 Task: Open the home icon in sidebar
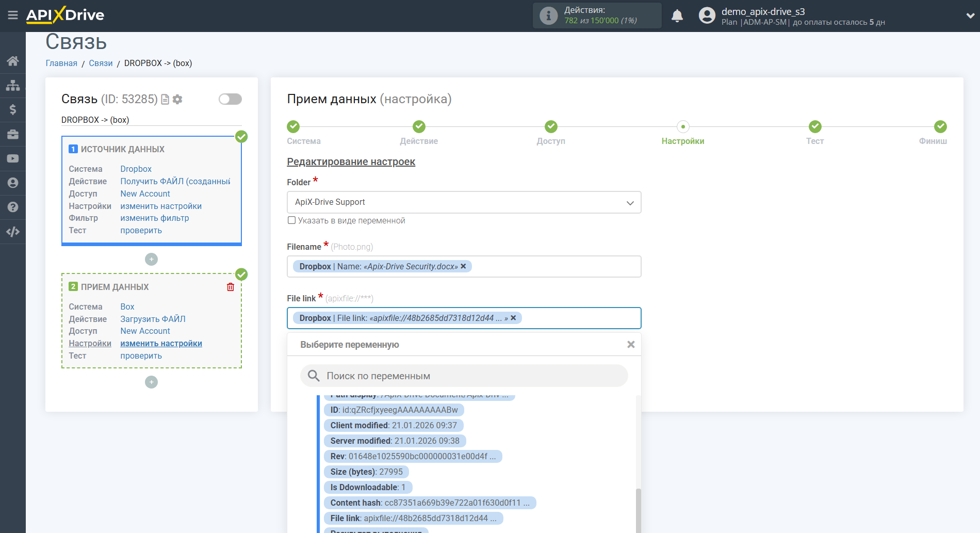(x=13, y=61)
